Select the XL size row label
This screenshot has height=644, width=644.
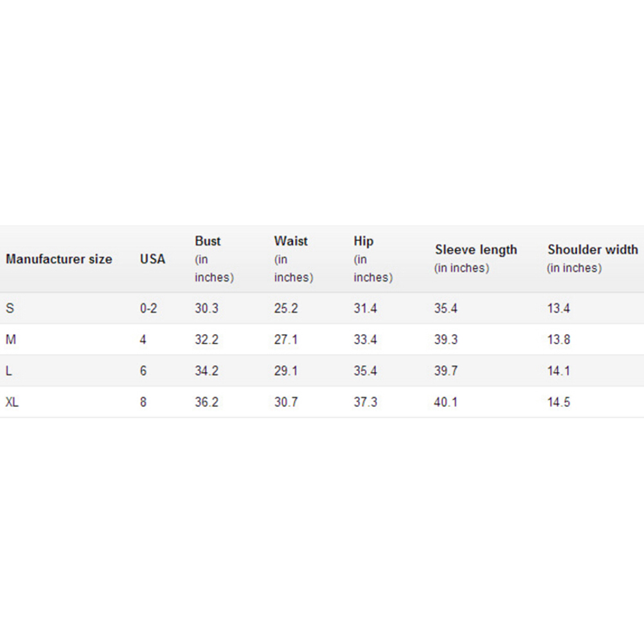13,402
